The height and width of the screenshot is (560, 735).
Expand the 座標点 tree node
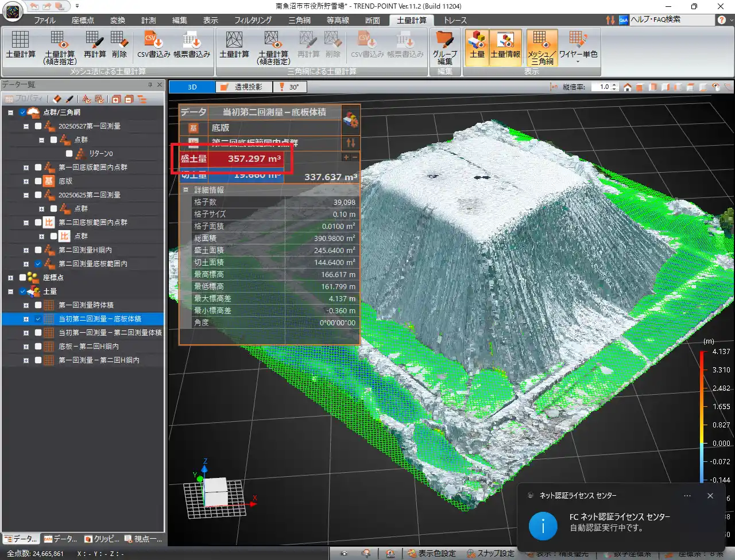[10, 278]
